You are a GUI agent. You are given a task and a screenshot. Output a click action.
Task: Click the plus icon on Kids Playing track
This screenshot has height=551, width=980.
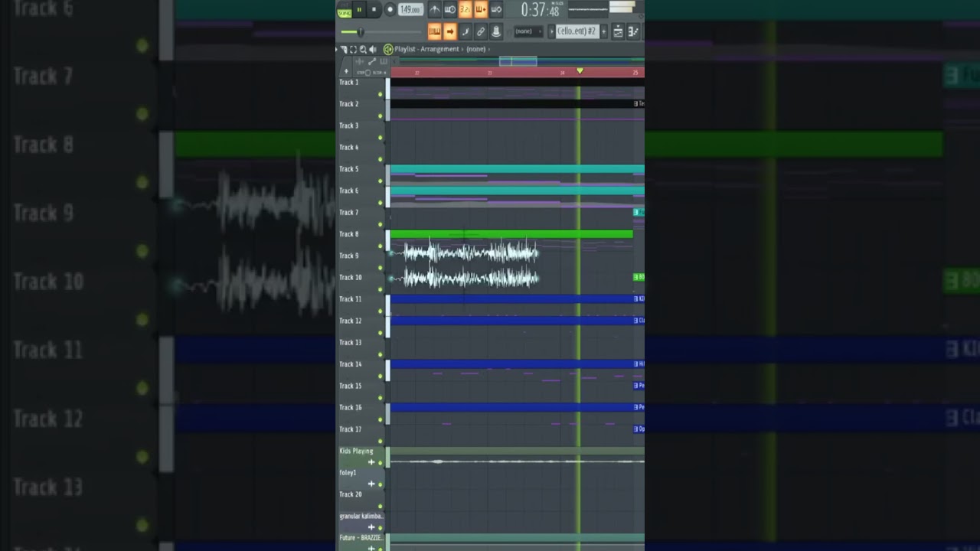(x=371, y=462)
